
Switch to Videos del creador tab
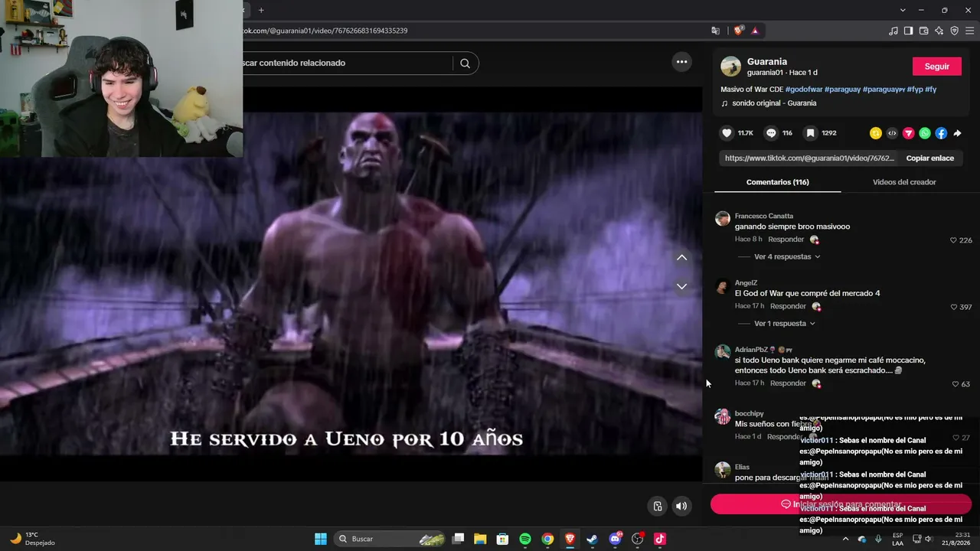pos(904,182)
